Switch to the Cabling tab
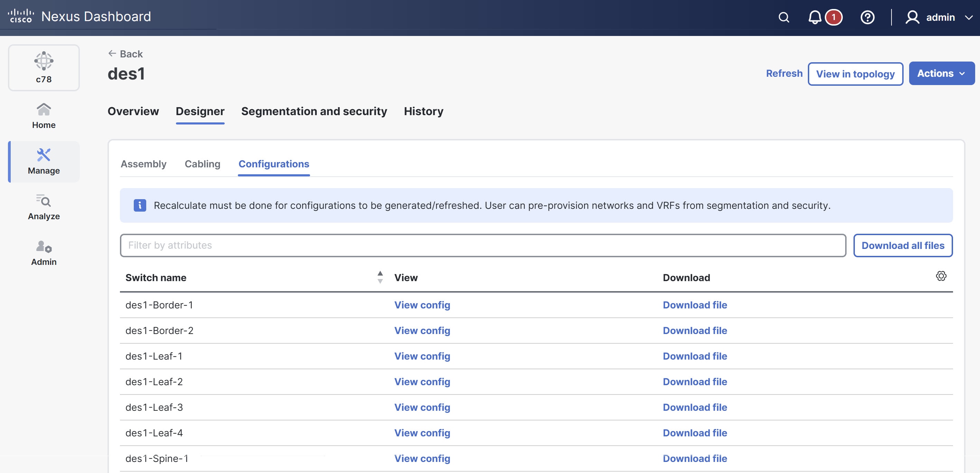The image size is (980, 473). 202,164
